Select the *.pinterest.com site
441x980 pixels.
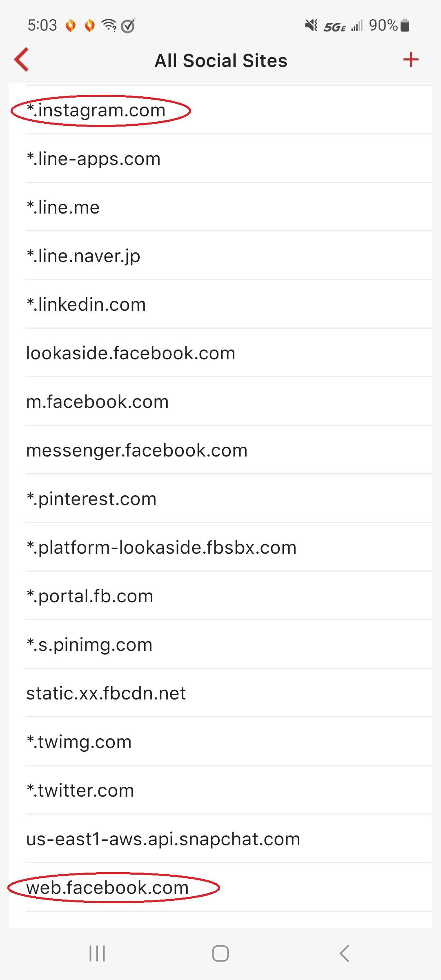pos(91,499)
